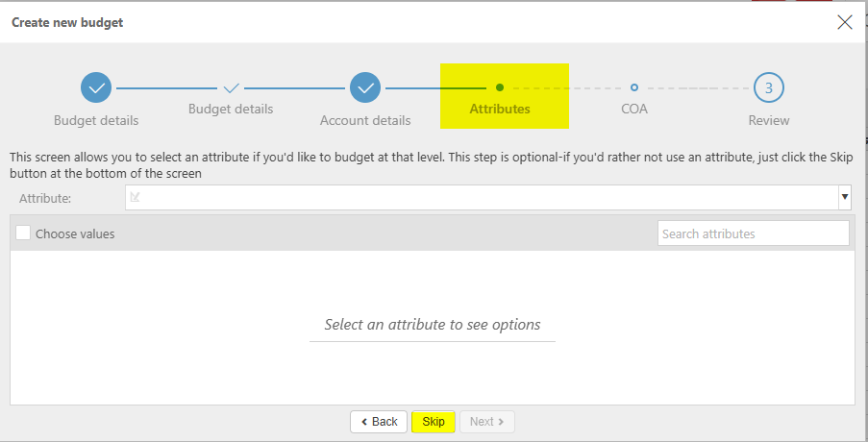Click the pencil icon in Attribute field
Screen dimensions: 868x442
coord(135,198)
